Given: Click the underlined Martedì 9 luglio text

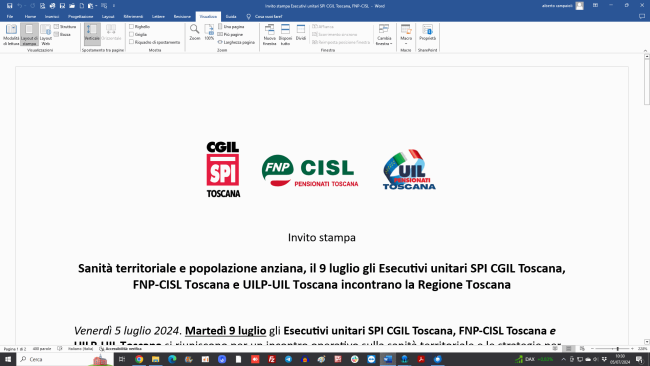Looking at the screenshot, I should pyautogui.click(x=226, y=331).
